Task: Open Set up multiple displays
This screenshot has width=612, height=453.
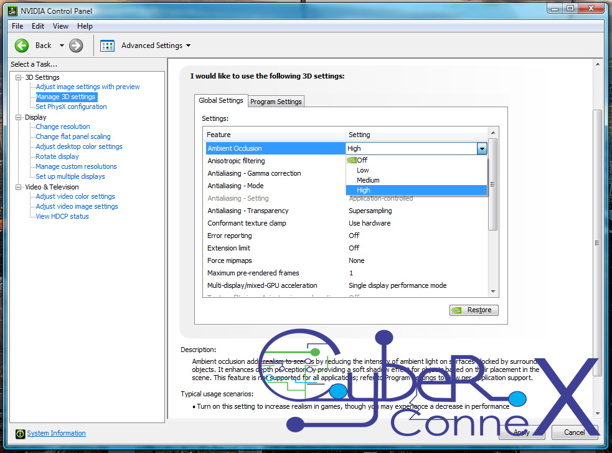Action: [x=70, y=176]
